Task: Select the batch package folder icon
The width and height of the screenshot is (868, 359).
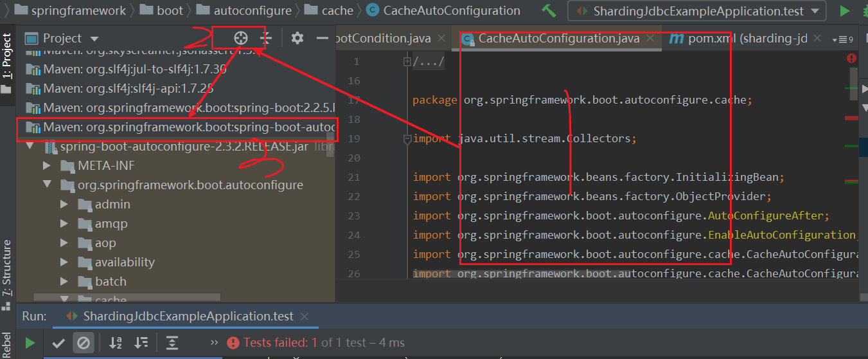Action: point(85,282)
